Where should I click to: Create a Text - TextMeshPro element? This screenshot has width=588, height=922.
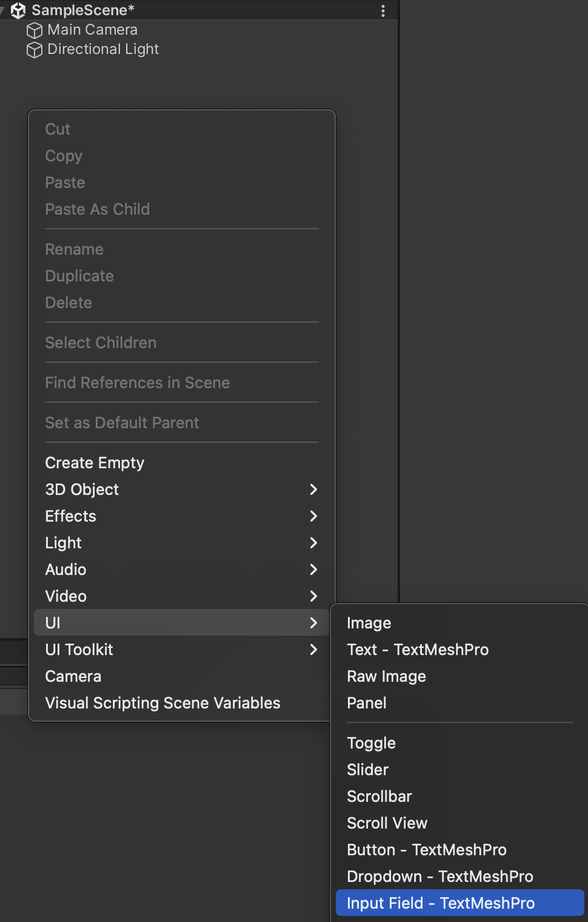[x=417, y=650]
